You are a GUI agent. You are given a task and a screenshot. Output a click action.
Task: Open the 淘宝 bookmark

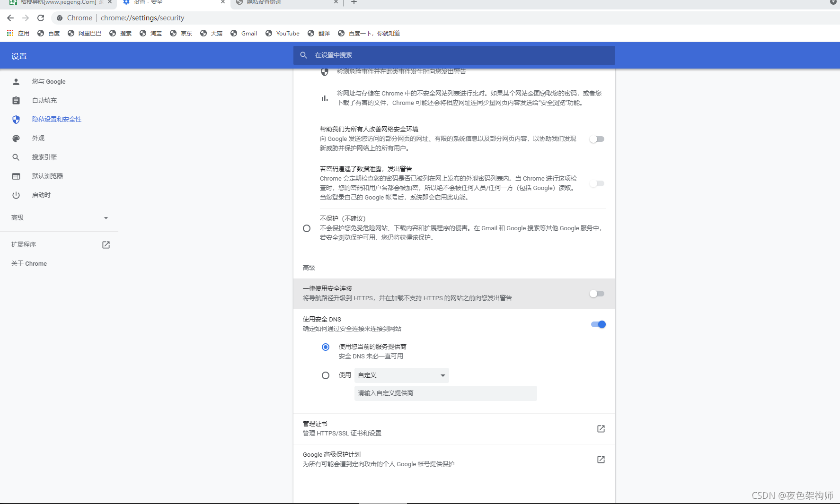coord(150,33)
